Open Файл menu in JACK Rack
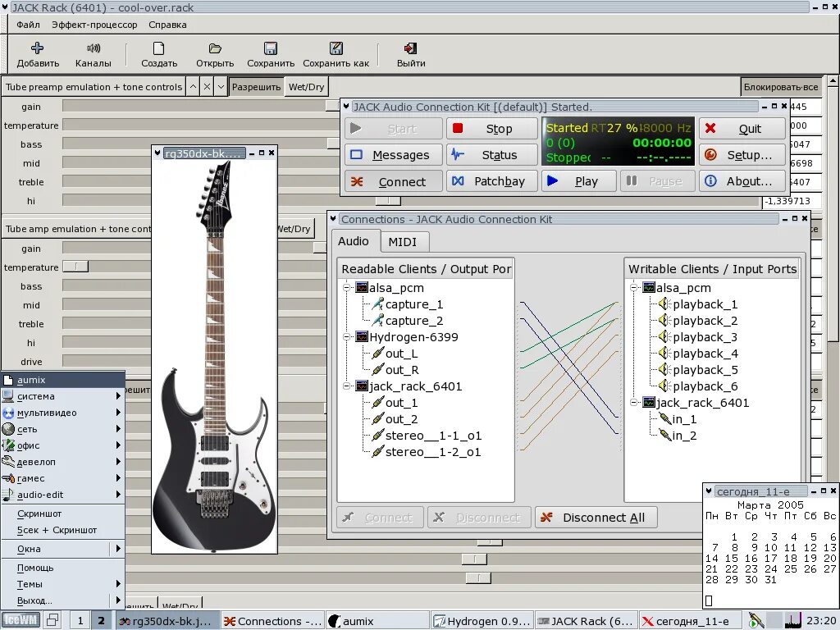840x630 pixels. [28, 25]
